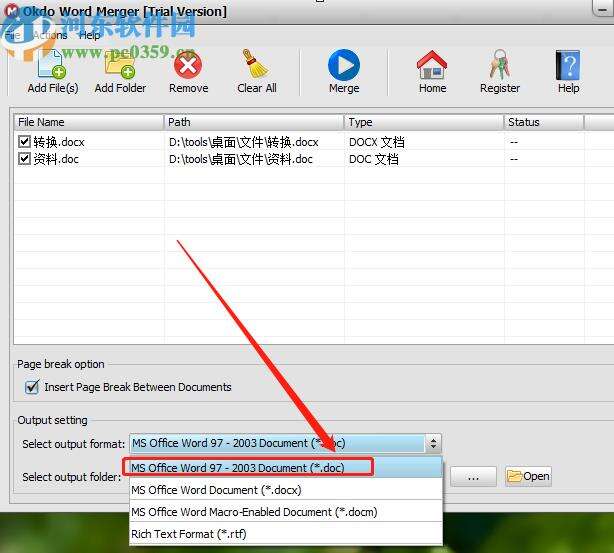Screen dimensions: 614x553
Task: Click the Open folder button
Action: pyautogui.click(x=528, y=476)
